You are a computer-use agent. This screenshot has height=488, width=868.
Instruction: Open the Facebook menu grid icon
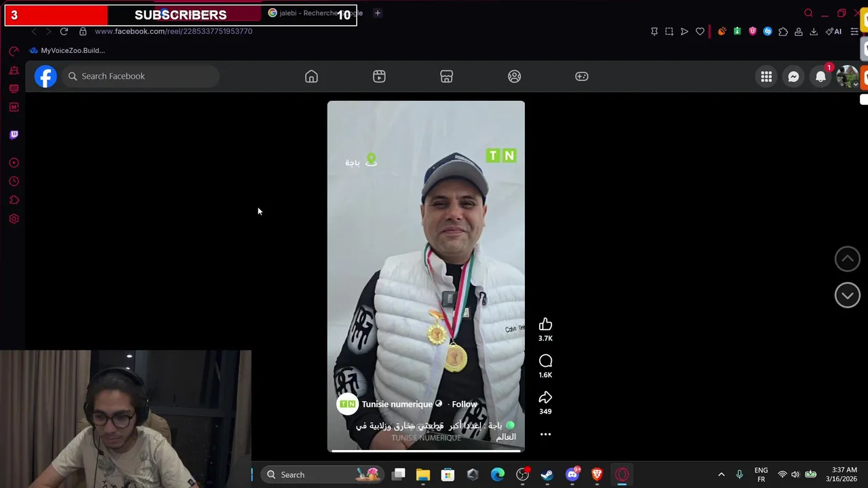pos(766,77)
